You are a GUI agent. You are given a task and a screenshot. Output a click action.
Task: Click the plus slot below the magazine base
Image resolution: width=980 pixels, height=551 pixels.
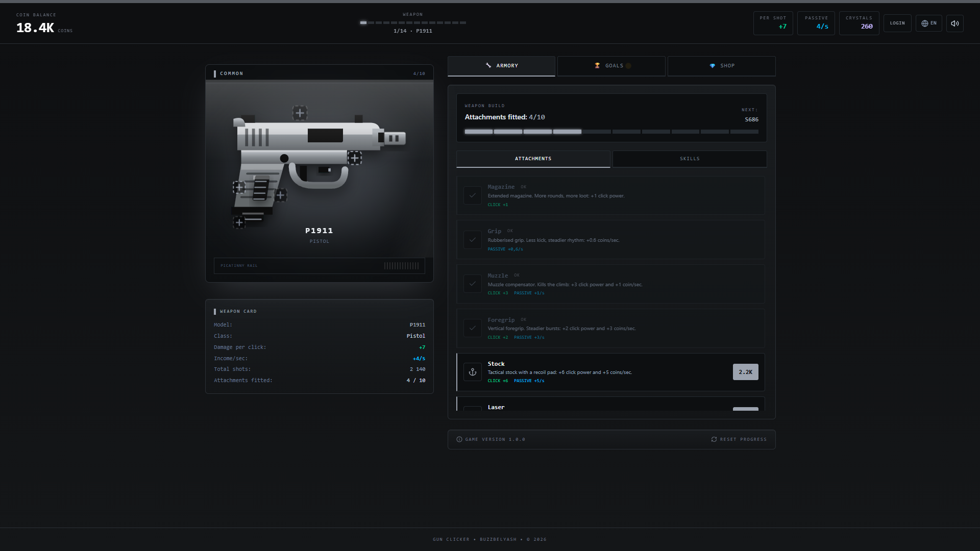click(x=239, y=222)
